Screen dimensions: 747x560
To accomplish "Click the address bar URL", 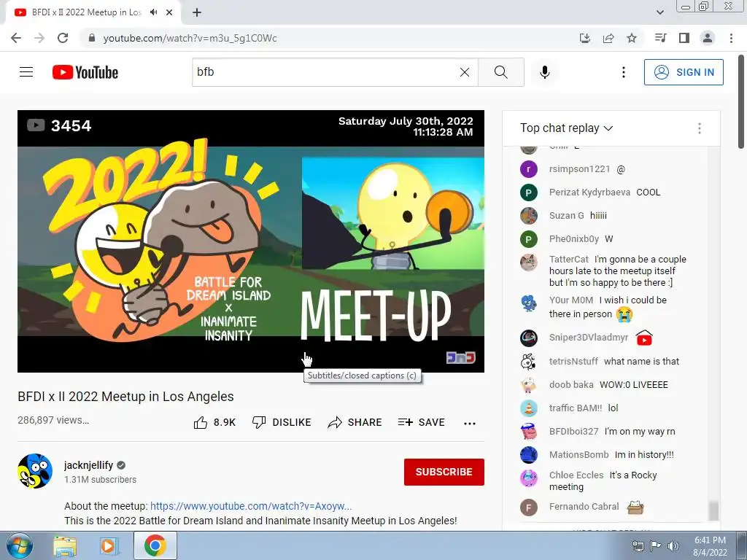I will click(x=190, y=38).
